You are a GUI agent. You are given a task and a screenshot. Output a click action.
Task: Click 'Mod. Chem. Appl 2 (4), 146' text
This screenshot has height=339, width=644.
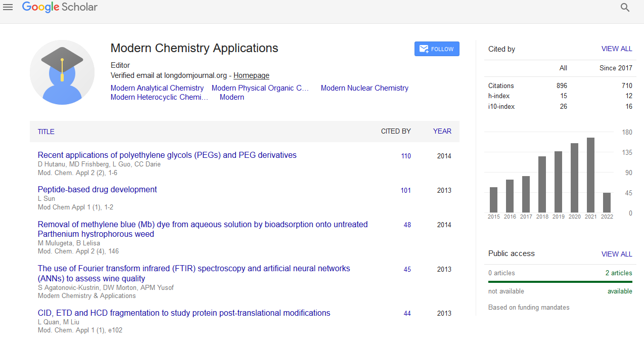pyautogui.click(x=78, y=251)
